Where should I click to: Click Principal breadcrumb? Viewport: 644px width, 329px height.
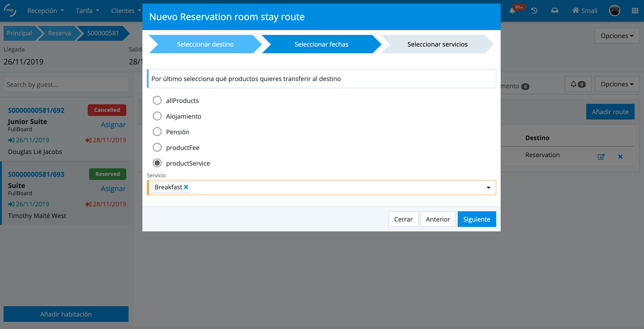click(x=19, y=33)
